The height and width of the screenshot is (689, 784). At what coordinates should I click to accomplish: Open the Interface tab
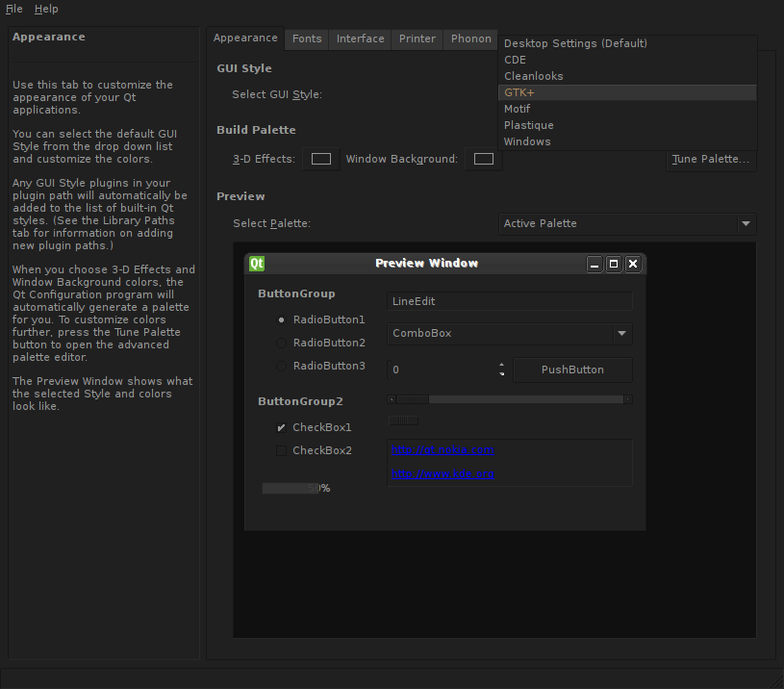tap(360, 39)
